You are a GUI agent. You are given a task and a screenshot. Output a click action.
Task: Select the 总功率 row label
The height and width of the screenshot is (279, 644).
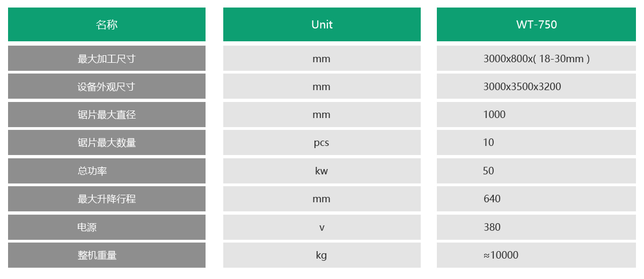point(92,171)
